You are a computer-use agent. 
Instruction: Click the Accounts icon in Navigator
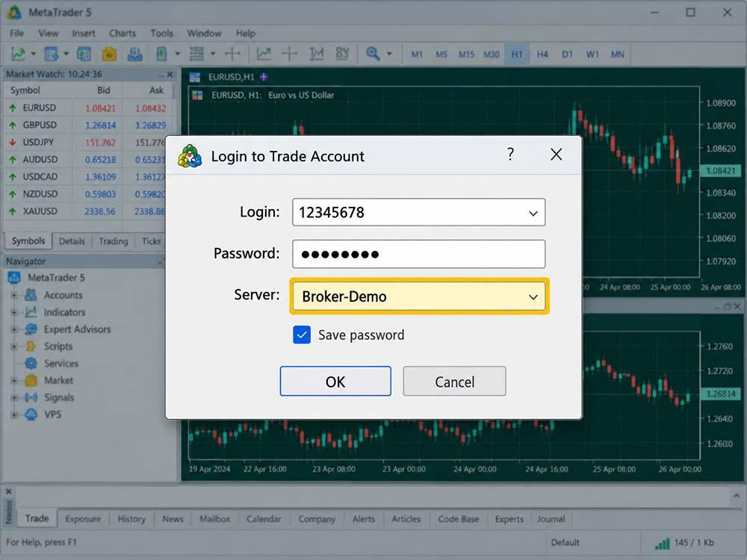(x=31, y=295)
